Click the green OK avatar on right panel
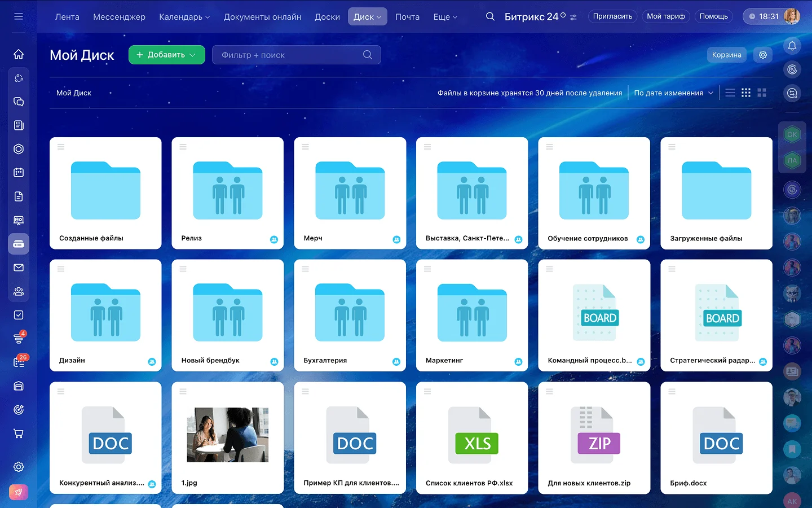 792,134
